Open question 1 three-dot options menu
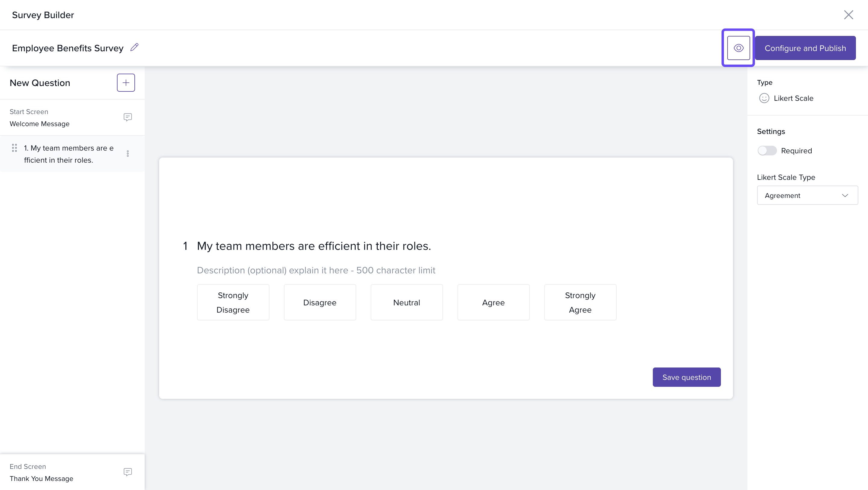The height and width of the screenshot is (490, 868). coord(128,154)
